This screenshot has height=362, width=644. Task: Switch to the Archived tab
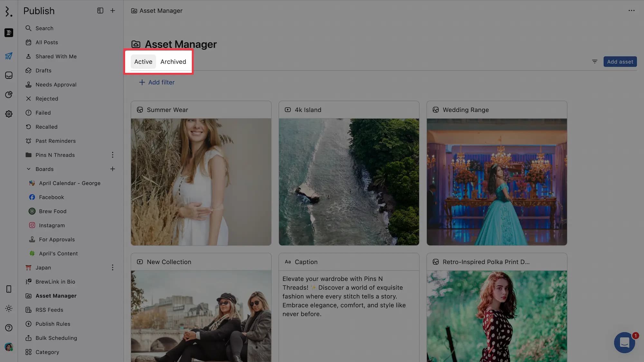(173, 61)
